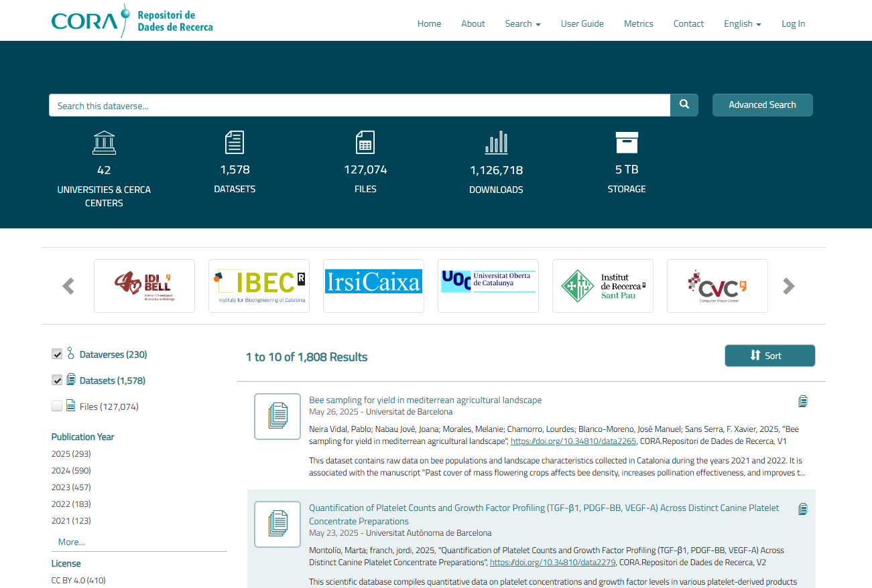Select the Computer Vision Center logo
872x588 pixels.
pos(717,286)
